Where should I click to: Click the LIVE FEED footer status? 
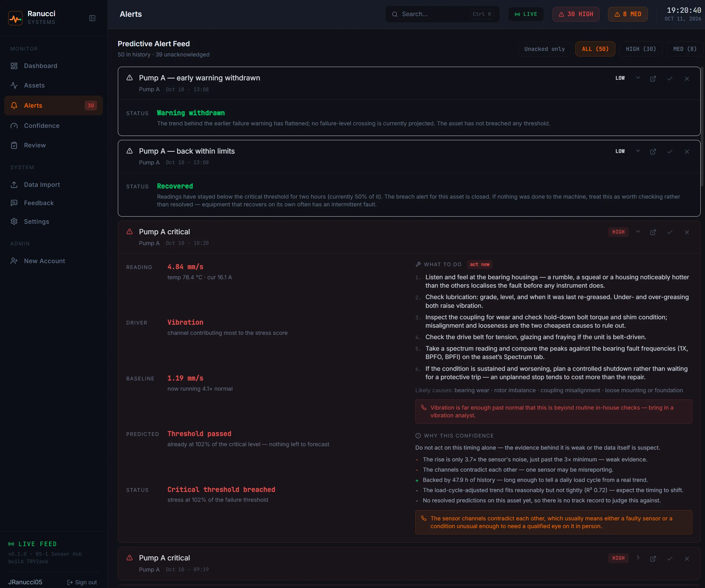(33, 544)
